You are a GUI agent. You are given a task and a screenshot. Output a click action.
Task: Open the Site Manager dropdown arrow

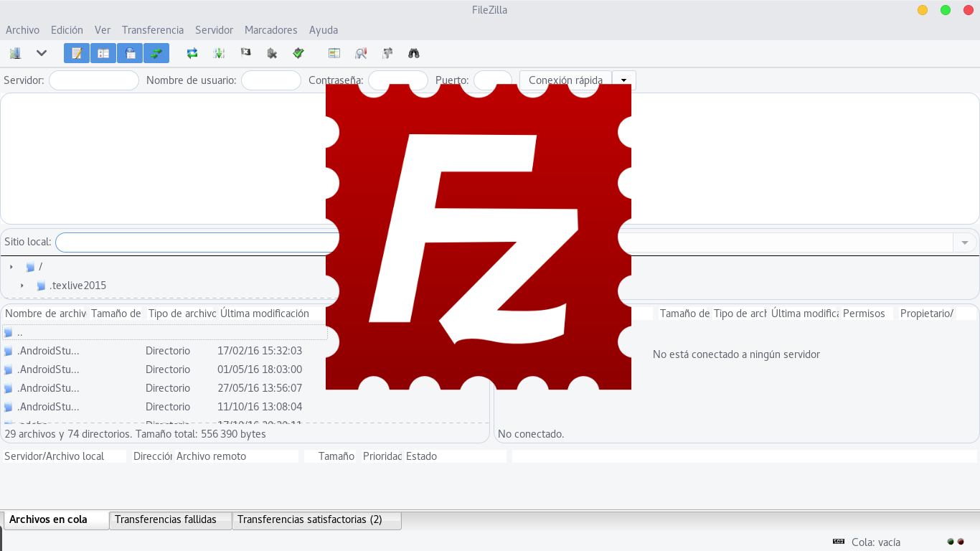tap(42, 53)
